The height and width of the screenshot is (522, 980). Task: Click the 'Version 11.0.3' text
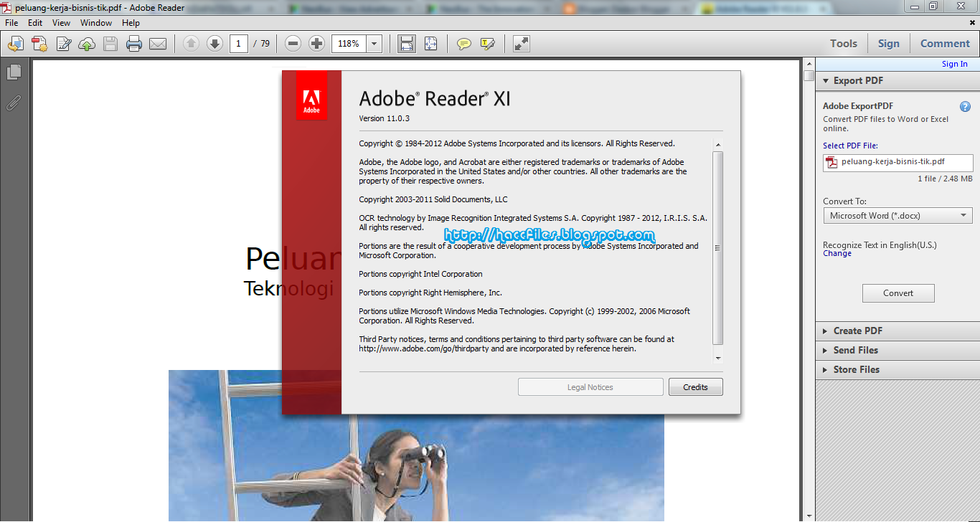(384, 118)
